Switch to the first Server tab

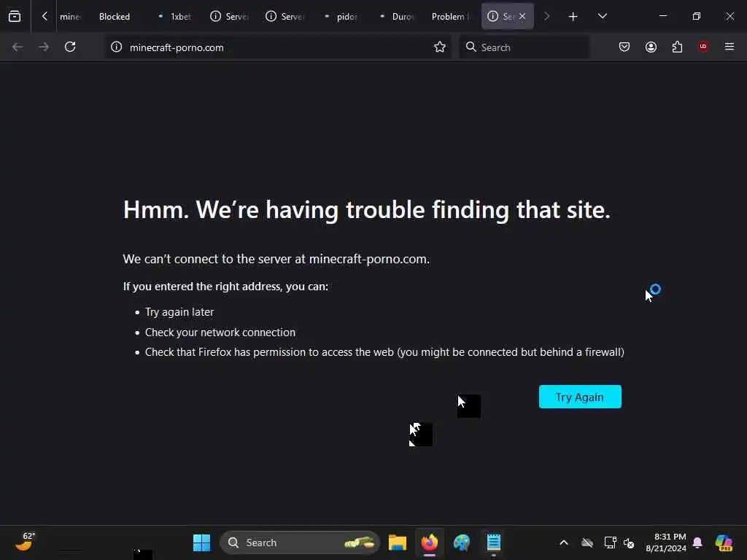pyautogui.click(x=231, y=17)
